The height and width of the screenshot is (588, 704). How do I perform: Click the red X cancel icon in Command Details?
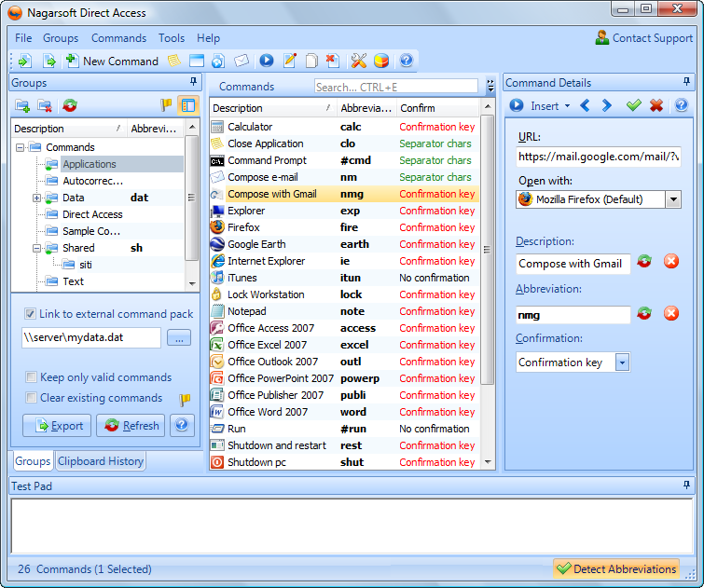tap(656, 106)
